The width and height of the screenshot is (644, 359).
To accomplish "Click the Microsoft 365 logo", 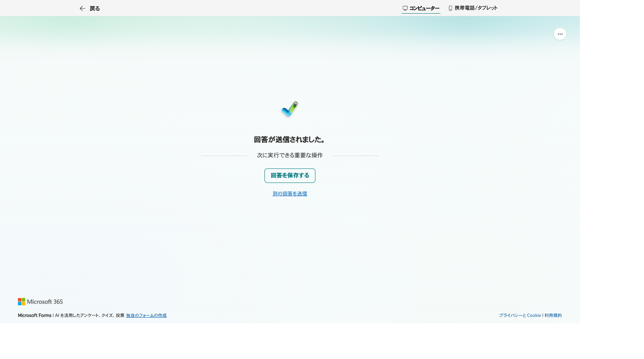I will click(x=40, y=302).
